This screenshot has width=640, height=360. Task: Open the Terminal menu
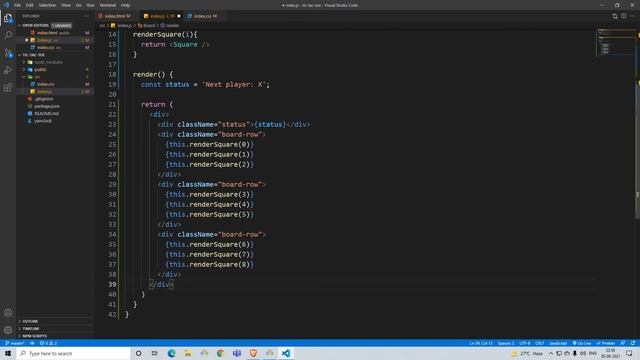point(108,5)
